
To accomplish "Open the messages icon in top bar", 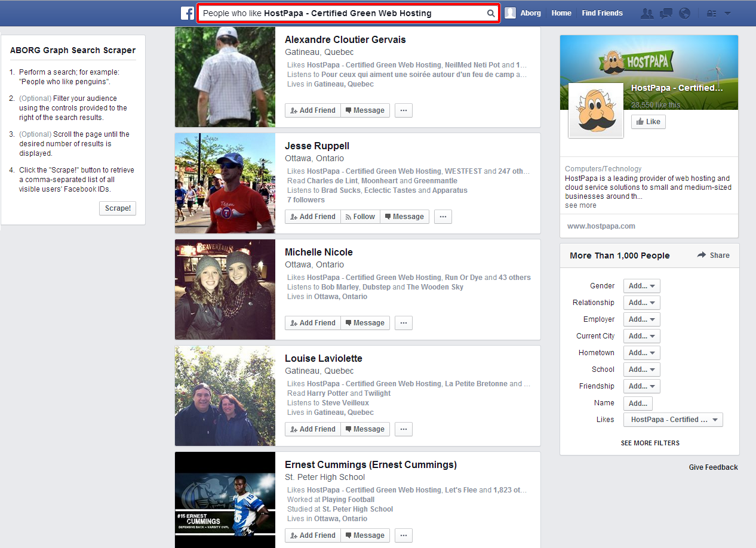I will click(x=666, y=13).
